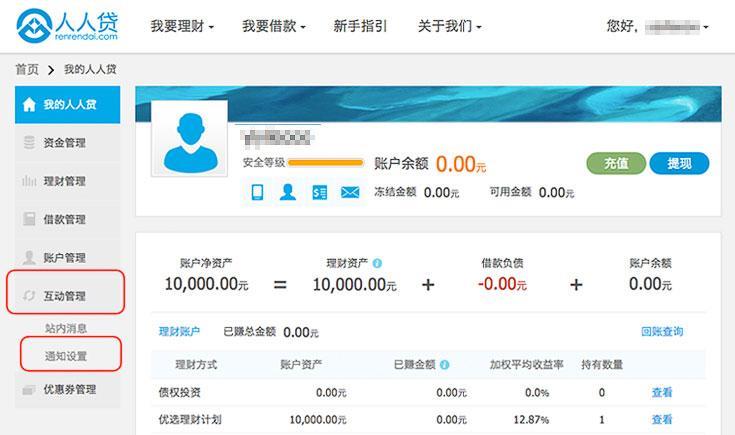Viewport: 735px width, 435px height.
Task: Click the 人人贷 renrendai.com logo
Action: pos(67,26)
